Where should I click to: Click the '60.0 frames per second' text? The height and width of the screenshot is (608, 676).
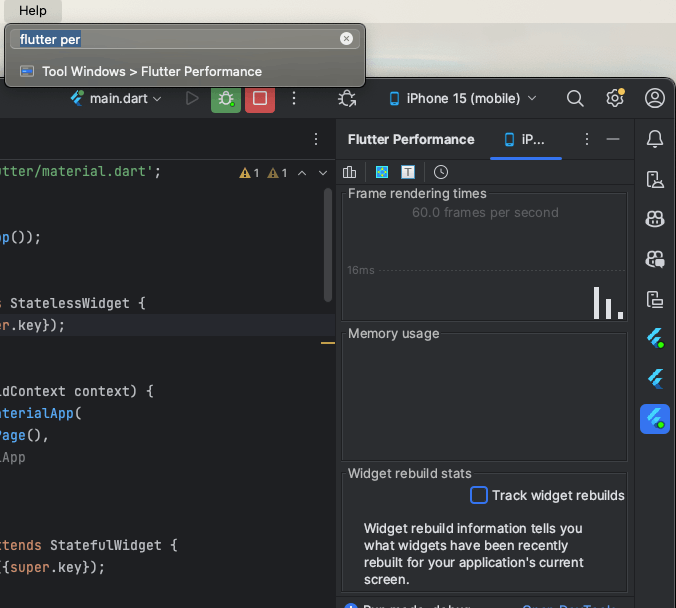[x=485, y=213]
